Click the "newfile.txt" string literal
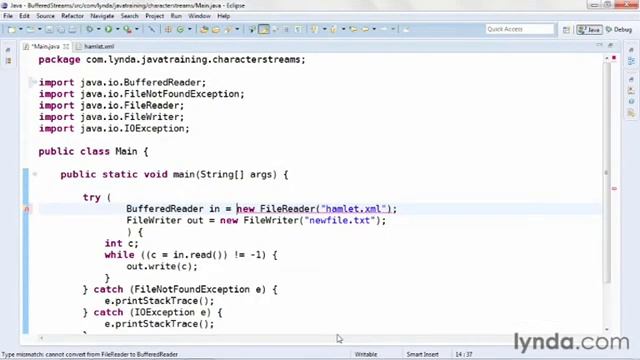This screenshot has width=640, height=360. [x=340, y=220]
